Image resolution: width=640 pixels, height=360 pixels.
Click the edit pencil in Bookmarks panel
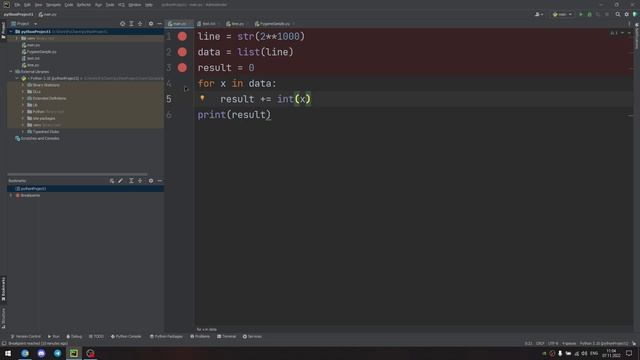120,180
